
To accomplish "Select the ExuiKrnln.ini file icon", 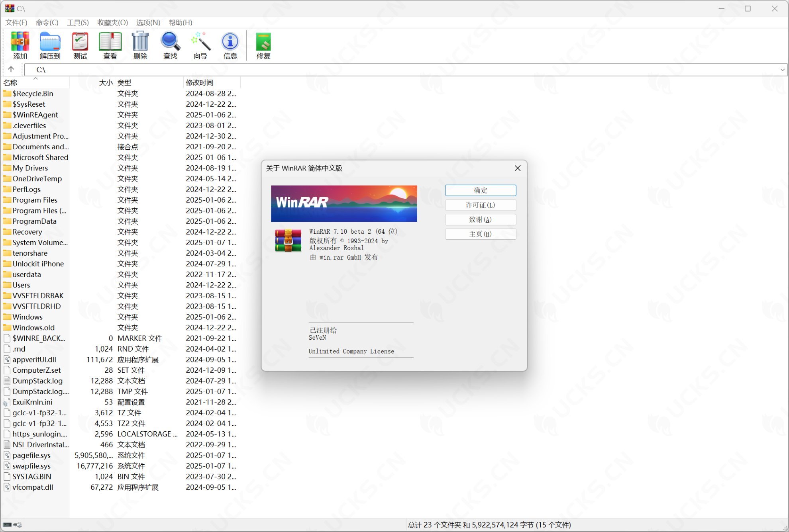I will [x=7, y=402].
